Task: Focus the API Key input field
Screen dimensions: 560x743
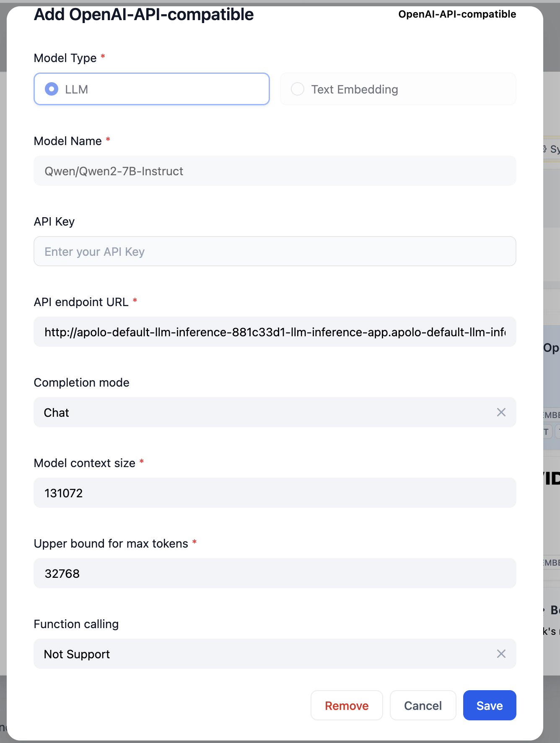Action: (275, 252)
